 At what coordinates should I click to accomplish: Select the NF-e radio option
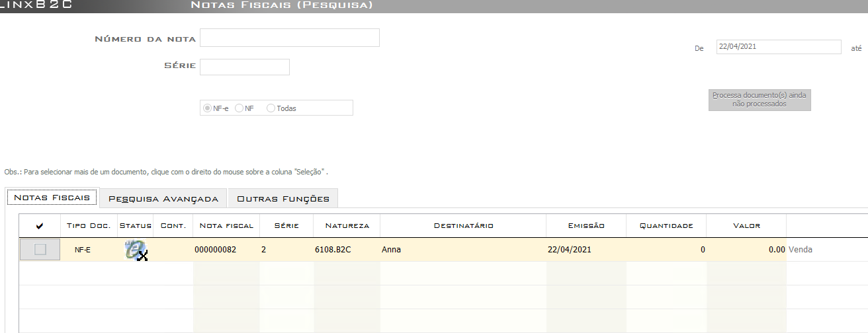(x=208, y=108)
